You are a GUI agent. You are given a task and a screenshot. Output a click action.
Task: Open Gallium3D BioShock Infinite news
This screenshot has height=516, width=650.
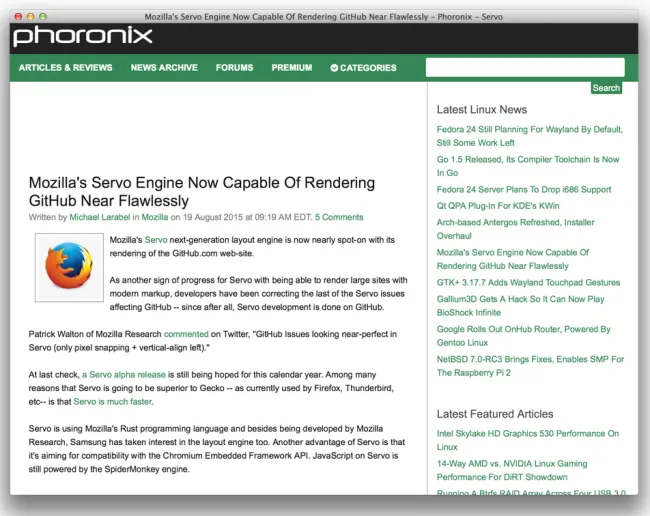[x=520, y=306]
